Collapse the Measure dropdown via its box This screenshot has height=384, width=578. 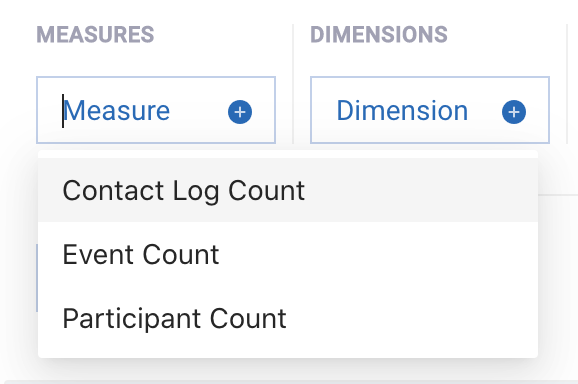(156, 110)
